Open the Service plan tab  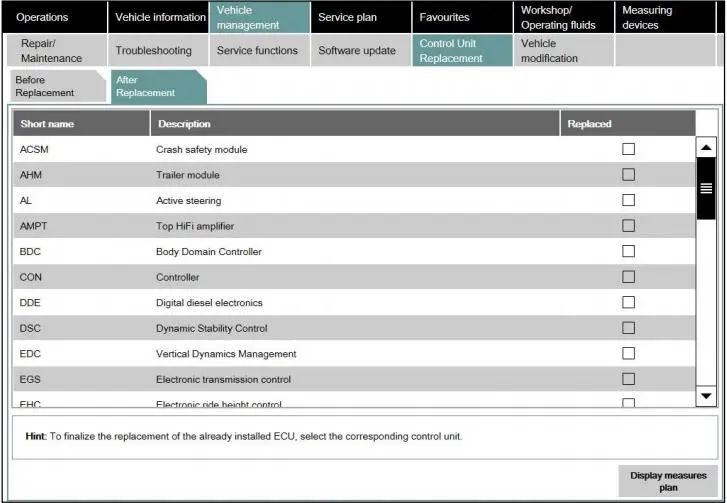coord(361,17)
